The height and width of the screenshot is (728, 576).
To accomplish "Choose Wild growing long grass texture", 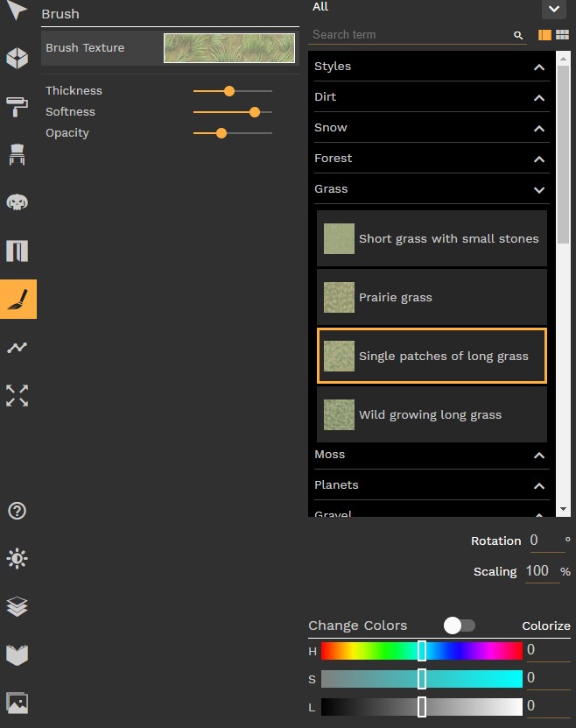I will (432, 415).
